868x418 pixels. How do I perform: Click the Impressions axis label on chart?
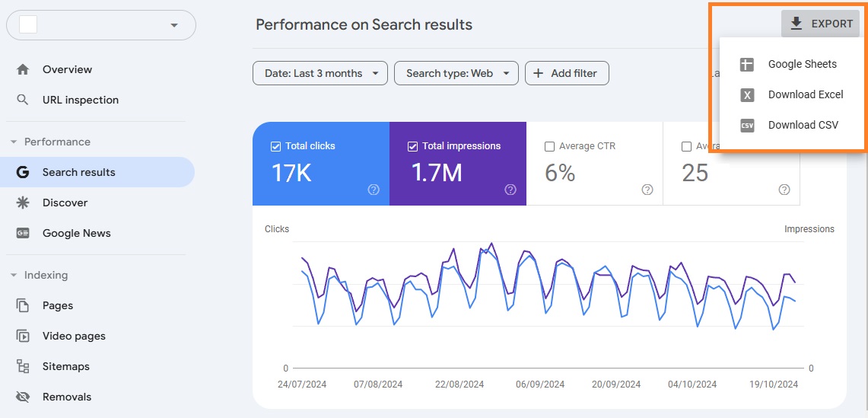tap(809, 229)
